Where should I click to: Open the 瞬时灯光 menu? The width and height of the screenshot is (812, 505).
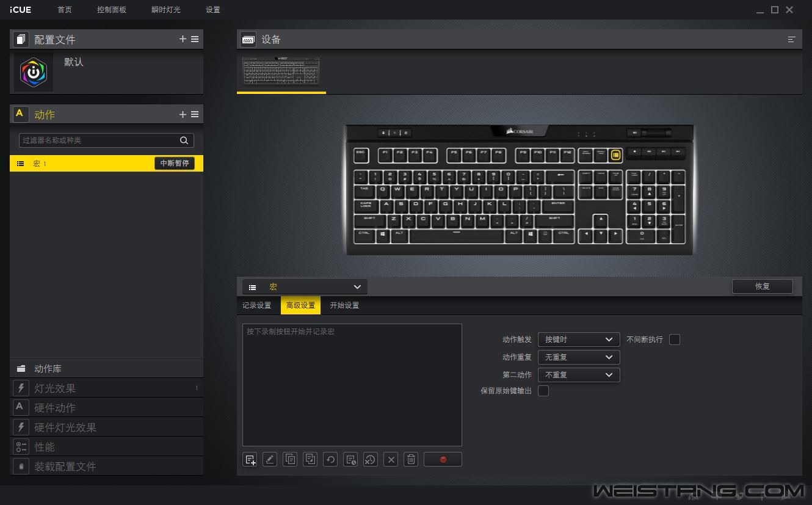pyautogui.click(x=166, y=10)
